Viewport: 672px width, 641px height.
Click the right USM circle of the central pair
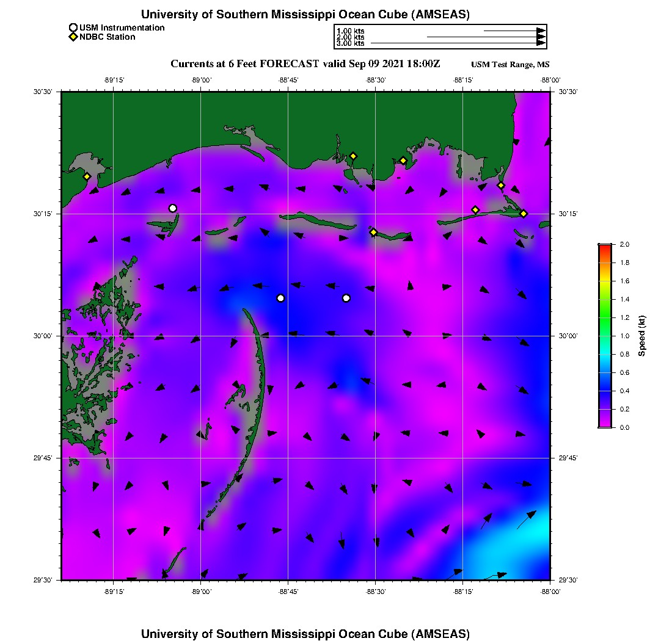tap(346, 298)
